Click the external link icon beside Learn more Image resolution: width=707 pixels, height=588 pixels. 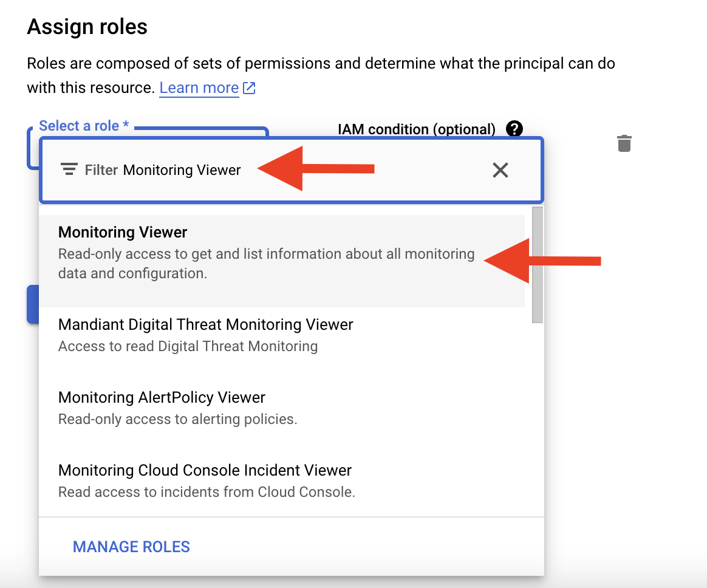coord(249,87)
